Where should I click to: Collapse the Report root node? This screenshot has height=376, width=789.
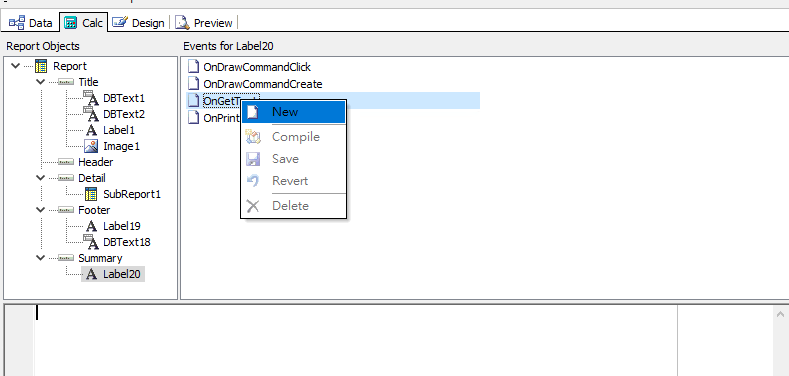pyautogui.click(x=15, y=66)
